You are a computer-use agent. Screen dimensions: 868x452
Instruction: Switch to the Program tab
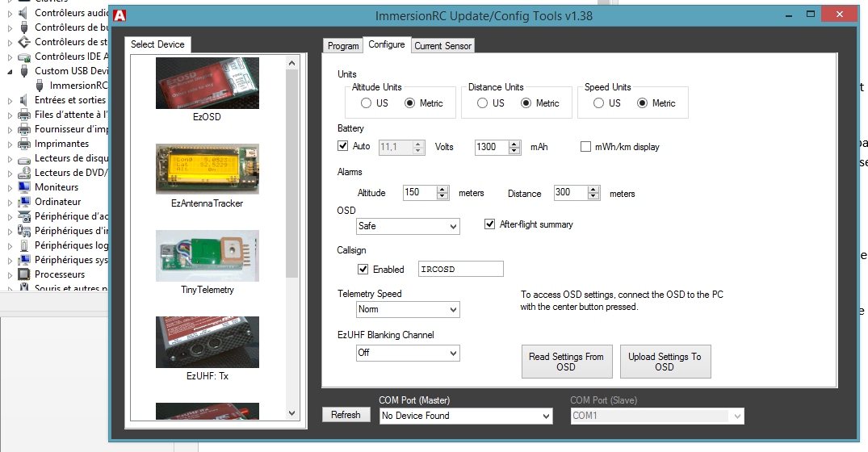point(342,45)
